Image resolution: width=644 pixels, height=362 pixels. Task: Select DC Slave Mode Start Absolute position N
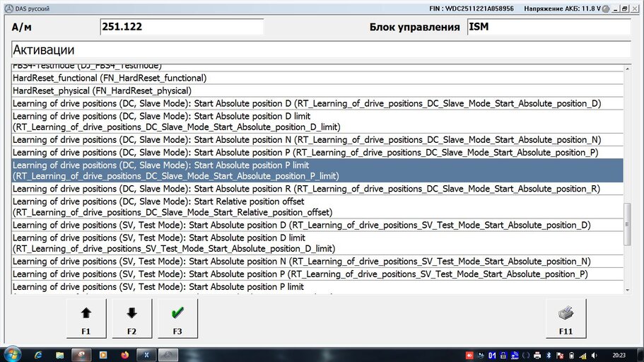point(317,140)
